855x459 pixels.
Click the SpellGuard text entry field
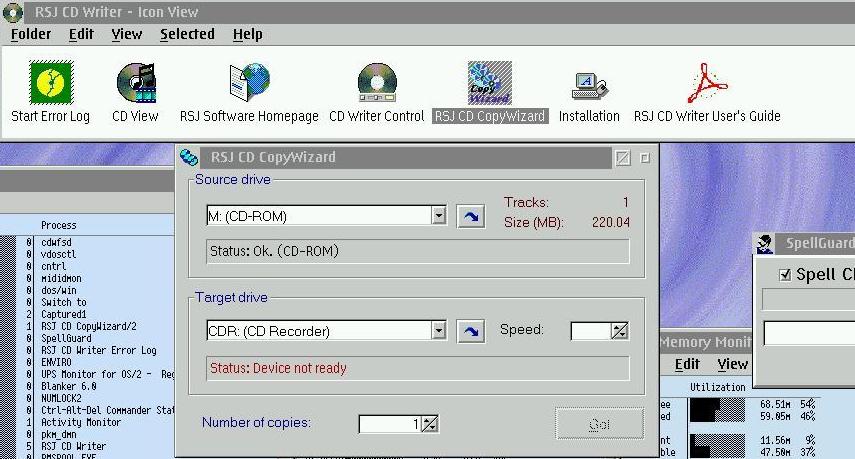pyautogui.click(x=809, y=333)
